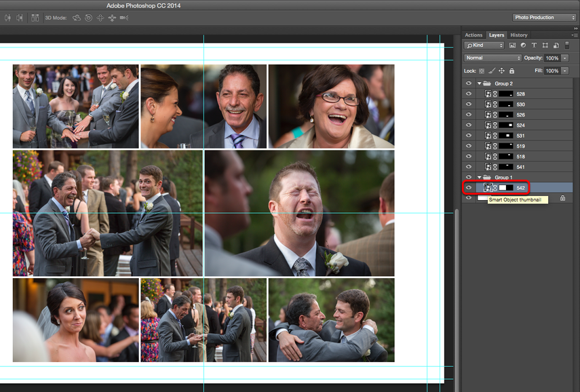Select the layer named 526
The height and width of the screenshot is (392, 580).
(x=521, y=115)
